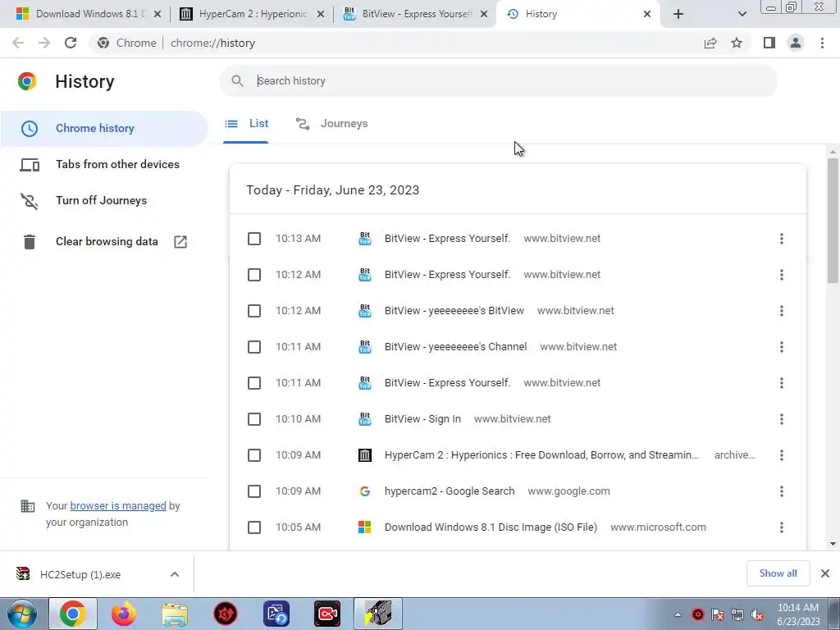Screen dimensions: 840x630
Task: Dismiss the downloads bar with X
Action: pyautogui.click(x=825, y=573)
